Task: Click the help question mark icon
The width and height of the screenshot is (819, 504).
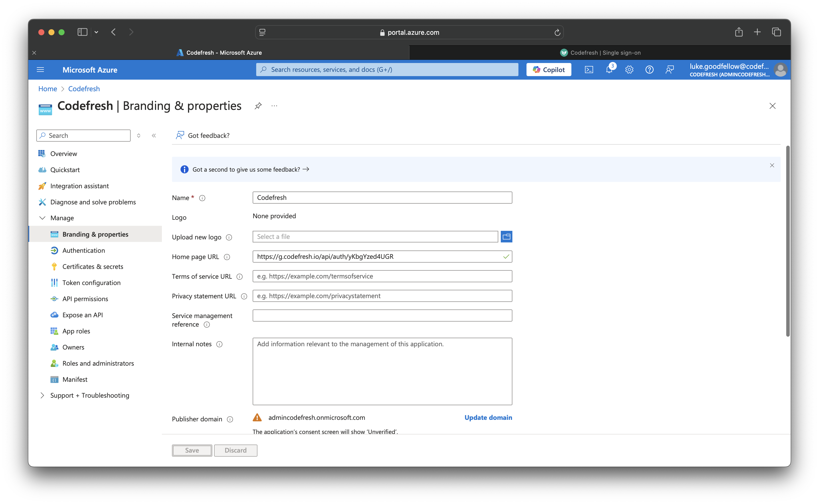Action: tap(649, 70)
